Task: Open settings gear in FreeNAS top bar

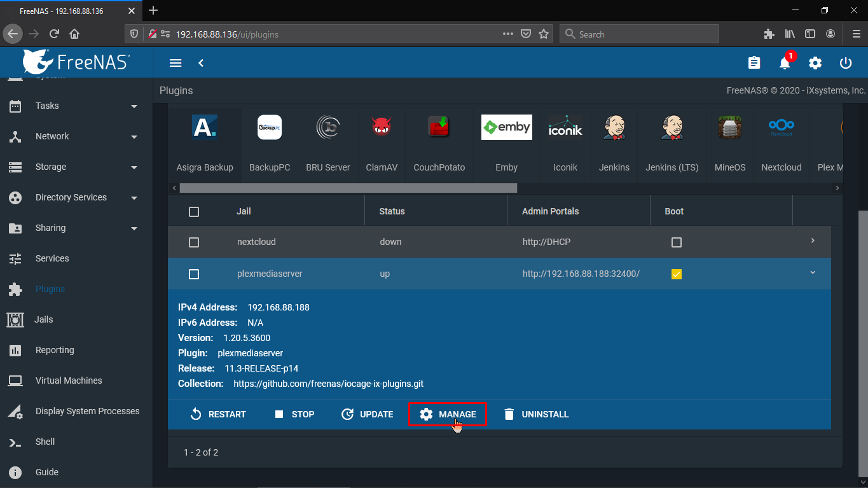Action: pyautogui.click(x=815, y=63)
